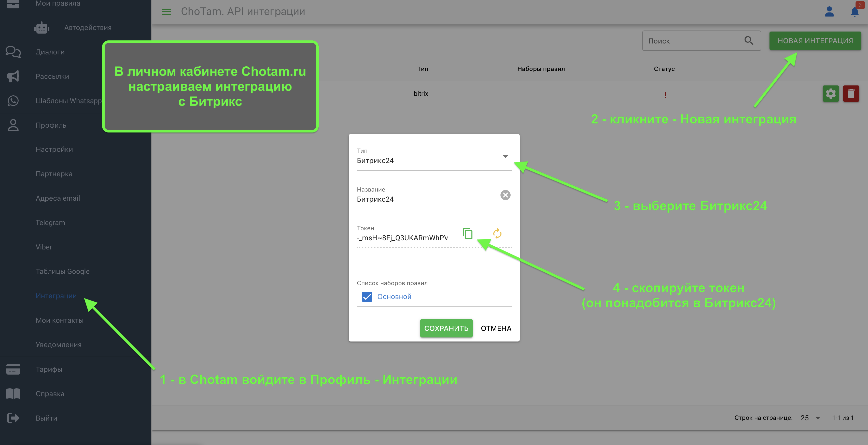Copy the token with the copy icon
The height and width of the screenshot is (445, 868).
(467, 233)
